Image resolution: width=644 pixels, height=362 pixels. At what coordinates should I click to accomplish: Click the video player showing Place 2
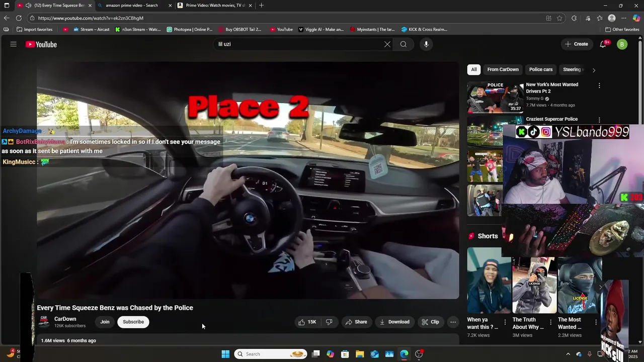[x=248, y=180]
